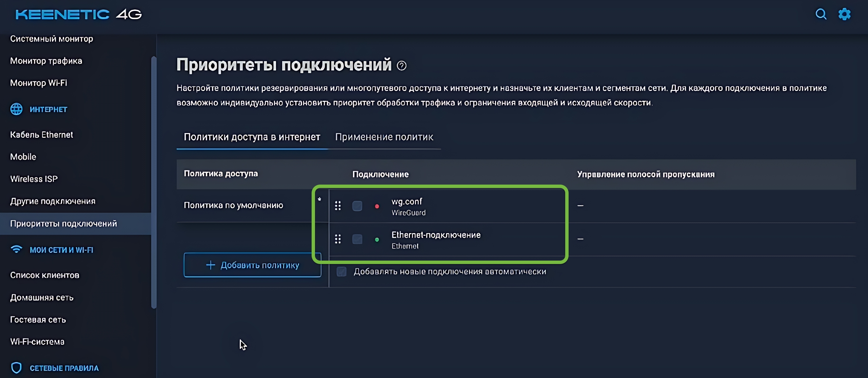Image resolution: width=868 pixels, height=378 pixels.
Task: Click Политика доступа column header
Action: coord(221,174)
